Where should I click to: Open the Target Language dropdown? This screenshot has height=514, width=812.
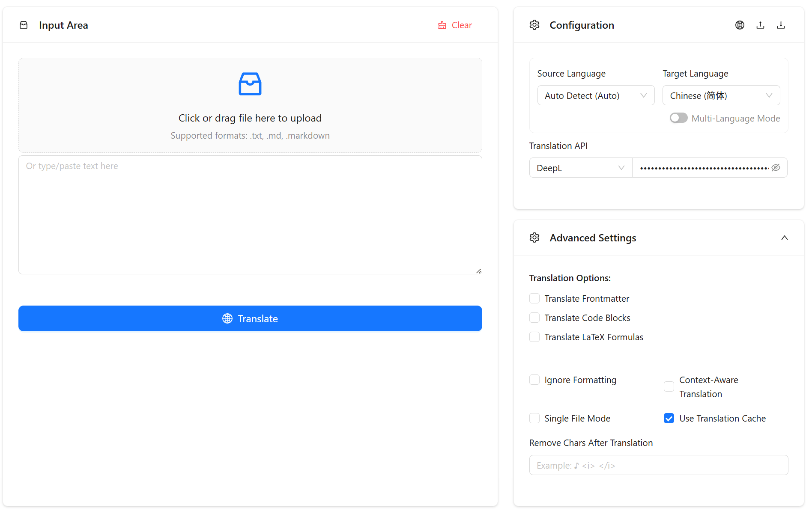721,95
